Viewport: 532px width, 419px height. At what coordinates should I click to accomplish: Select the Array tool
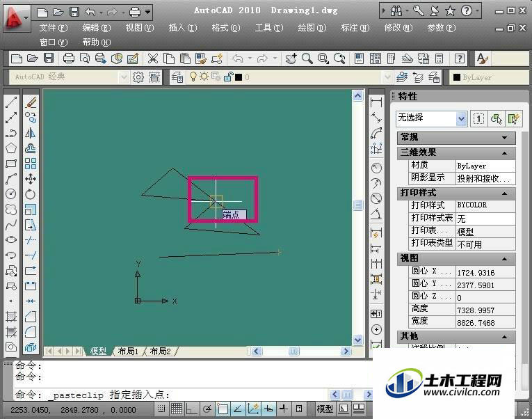coord(31,164)
